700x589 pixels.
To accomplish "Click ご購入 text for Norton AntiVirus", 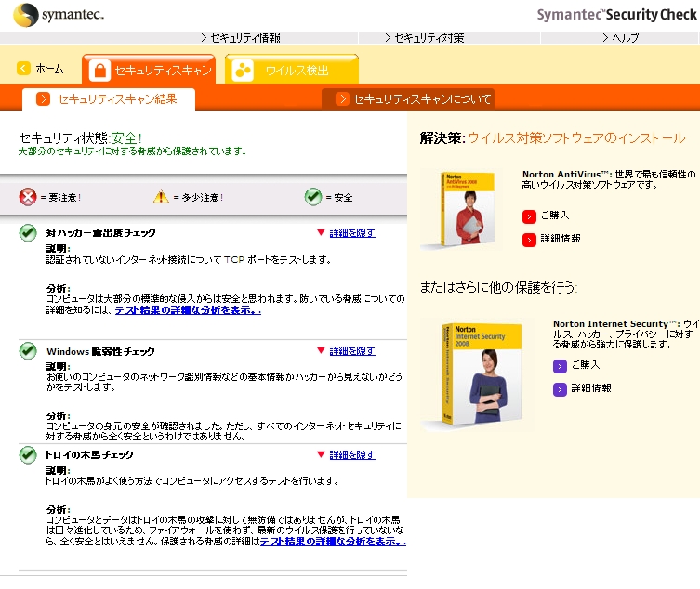I will (555, 216).
